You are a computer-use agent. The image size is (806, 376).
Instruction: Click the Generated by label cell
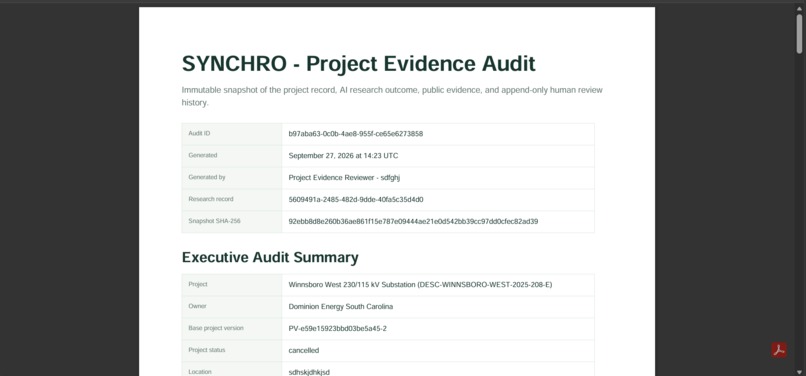[x=232, y=177]
